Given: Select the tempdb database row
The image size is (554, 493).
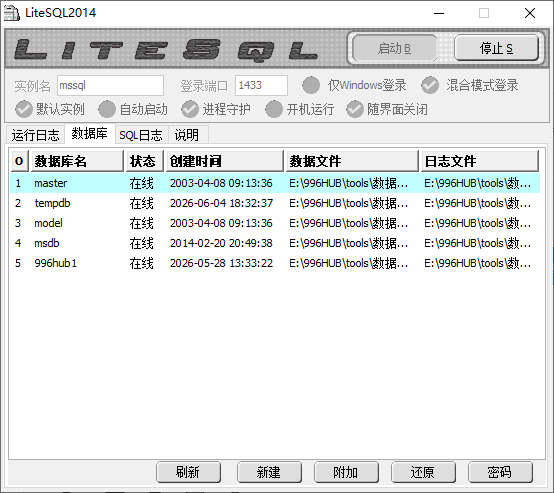Looking at the screenshot, I should 275,203.
